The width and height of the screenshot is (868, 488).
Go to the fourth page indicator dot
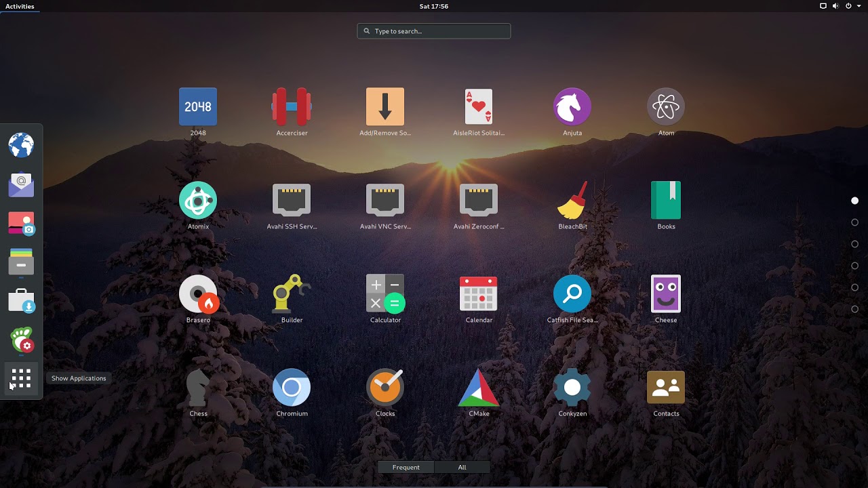click(854, 266)
